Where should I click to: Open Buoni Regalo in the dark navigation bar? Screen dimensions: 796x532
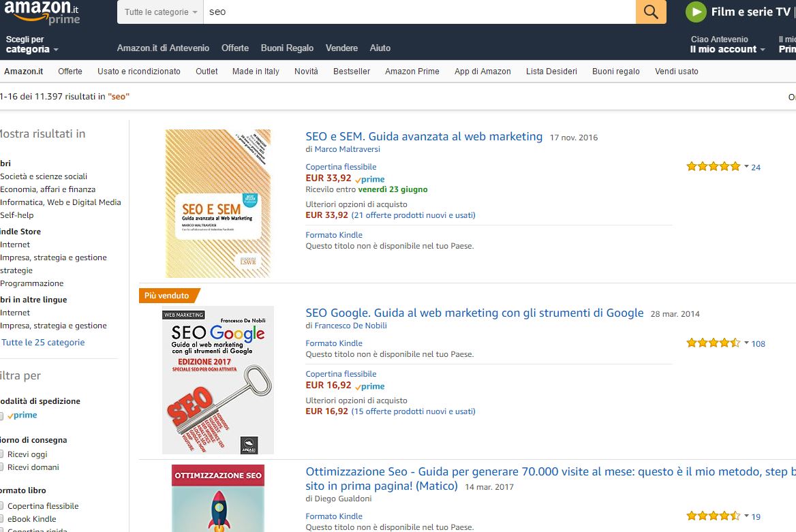287,48
